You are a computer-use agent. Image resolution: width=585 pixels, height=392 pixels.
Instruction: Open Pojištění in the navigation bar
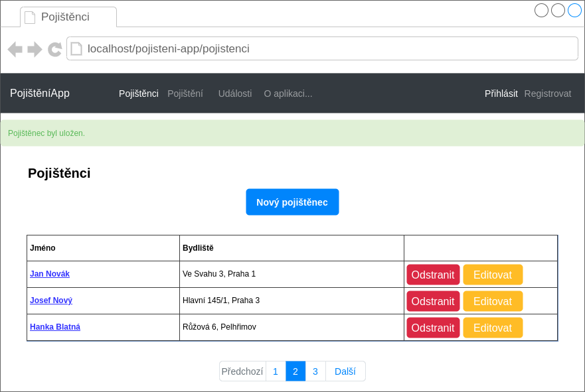point(185,94)
